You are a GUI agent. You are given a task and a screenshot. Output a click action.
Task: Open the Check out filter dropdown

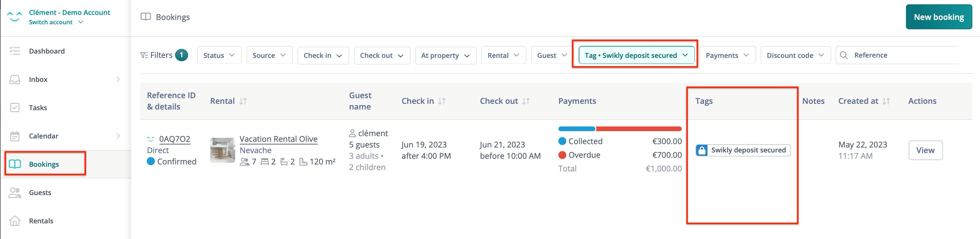(382, 55)
